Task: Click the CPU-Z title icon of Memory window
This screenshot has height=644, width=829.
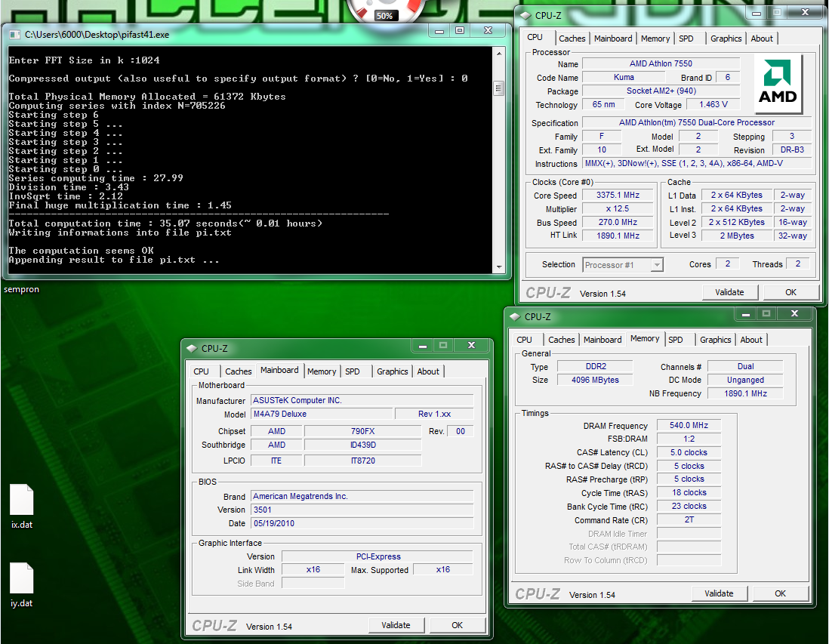Action: (x=515, y=316)
